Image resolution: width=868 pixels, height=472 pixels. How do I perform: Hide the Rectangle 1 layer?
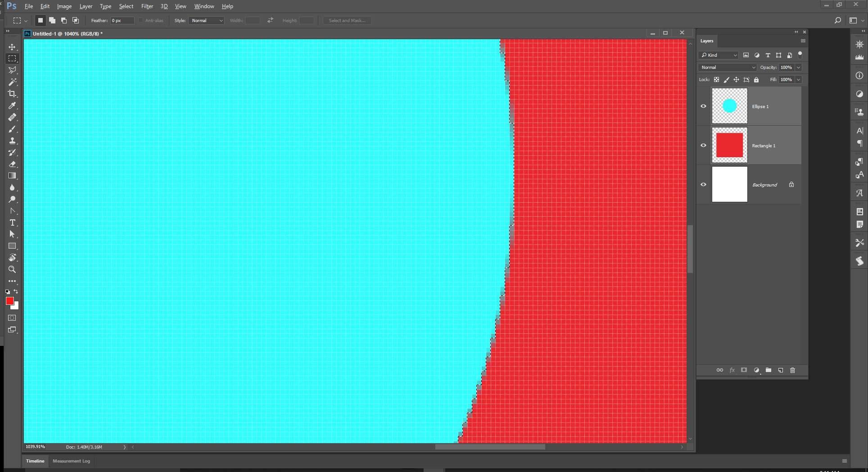click(x=703, y=145)
